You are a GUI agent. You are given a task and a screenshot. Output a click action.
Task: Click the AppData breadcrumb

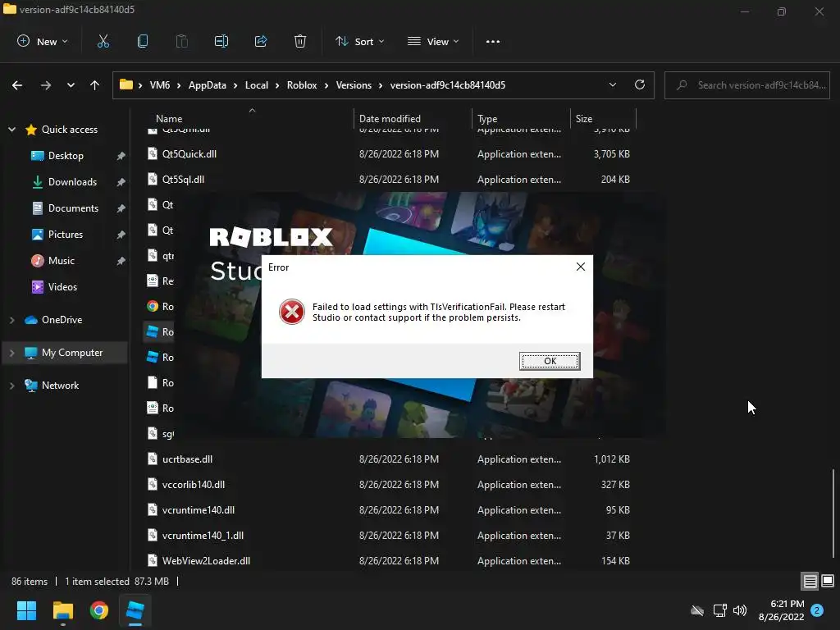click(x=208, y=85)
